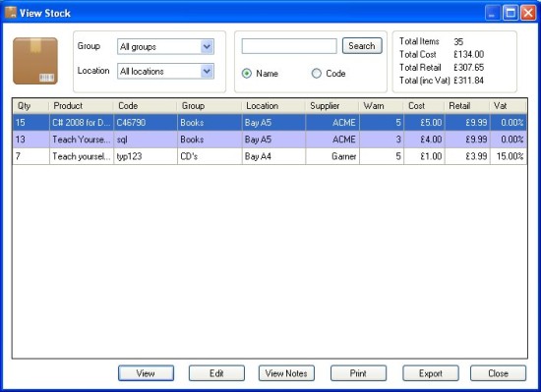Screen dimensions: 541x392
Task: Select the 'Teach yoursel...' typ123 product cell
Action: click(x=82, y=156)
